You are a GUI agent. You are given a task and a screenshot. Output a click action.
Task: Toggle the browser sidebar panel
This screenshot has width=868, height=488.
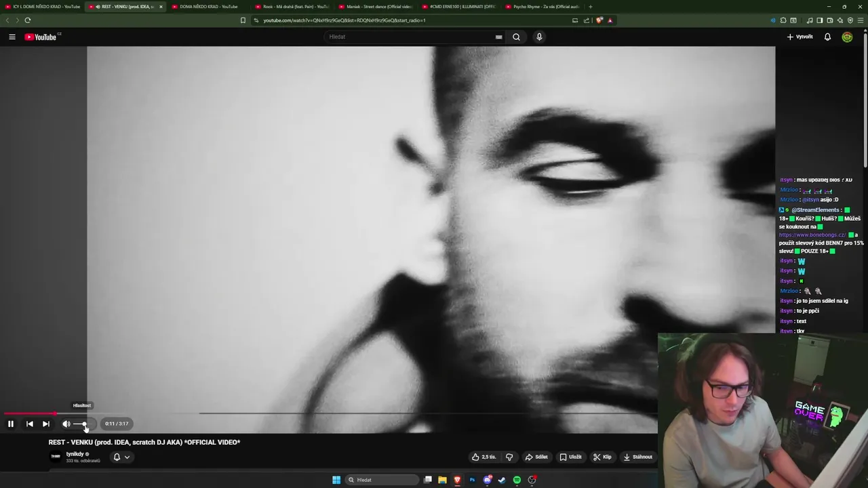(x=819, y=20)
